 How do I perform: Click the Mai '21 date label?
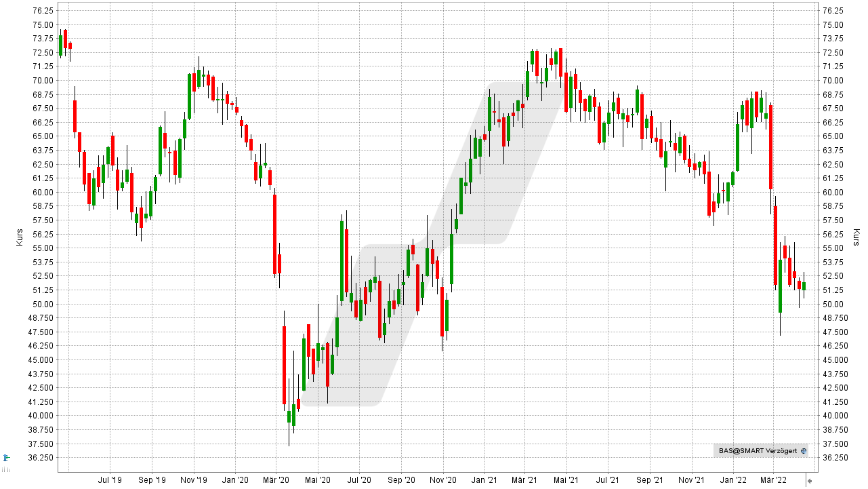pos(565,480)
